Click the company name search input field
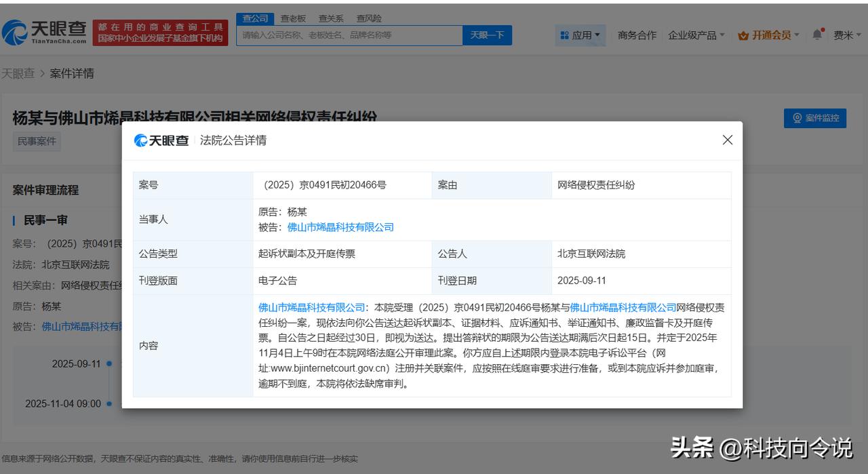This screenshot has height=474, width=868. pos(349,35)
